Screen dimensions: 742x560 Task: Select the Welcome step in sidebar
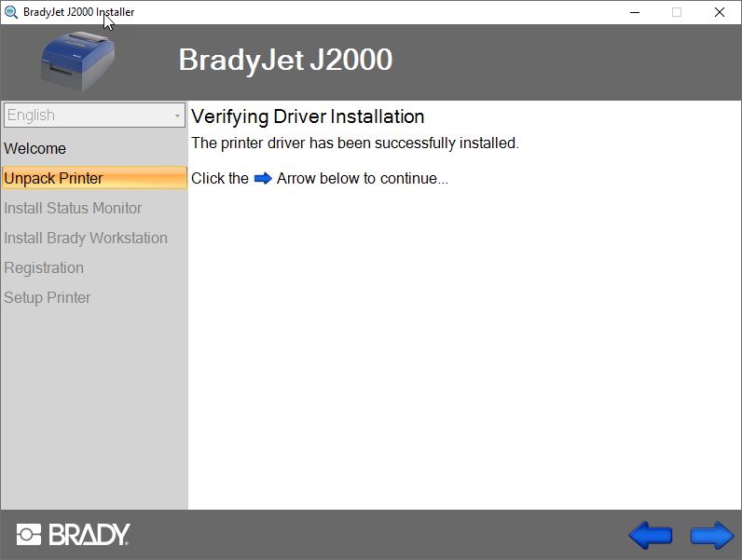[35, 148]
